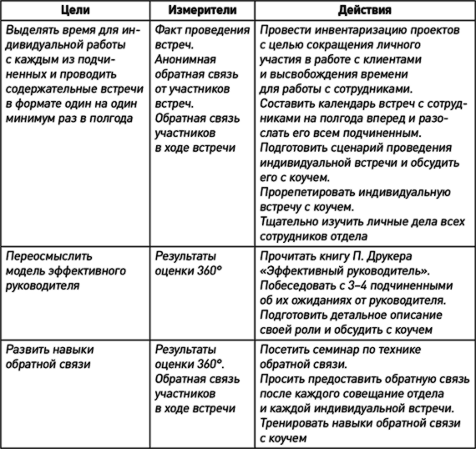Click "Результаты оценки 360°" in the second row
This screenshot has width=476, height=449.
pyautogui.click(x=188, y=264)
